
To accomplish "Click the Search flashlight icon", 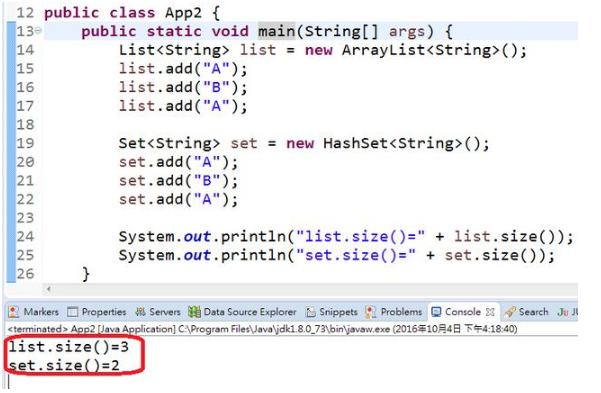I will coord(509,312).
